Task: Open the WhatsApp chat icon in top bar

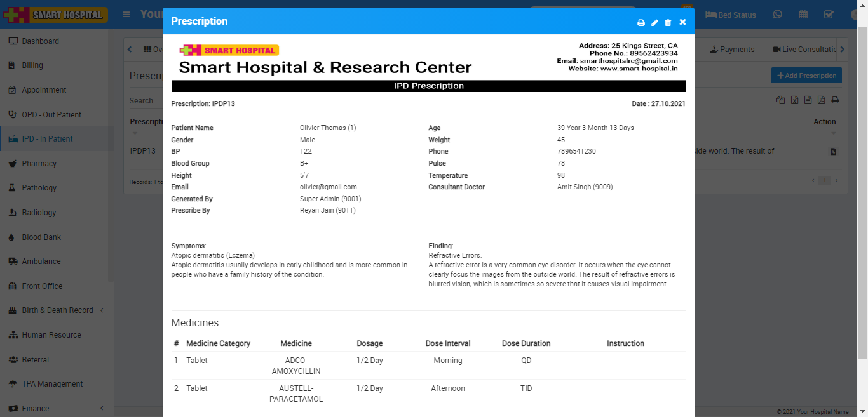Action: point(778,15)
